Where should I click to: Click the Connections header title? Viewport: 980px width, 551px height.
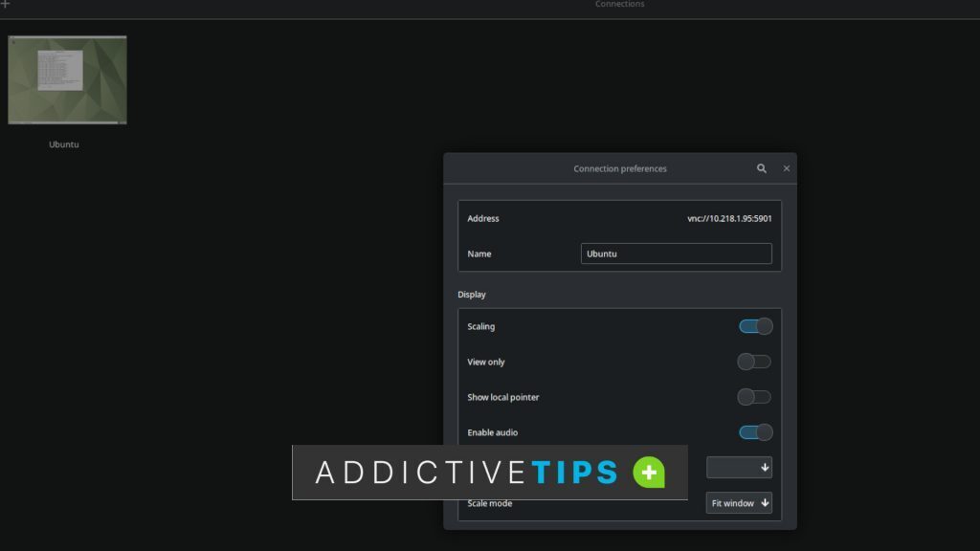tap(619, 5)
